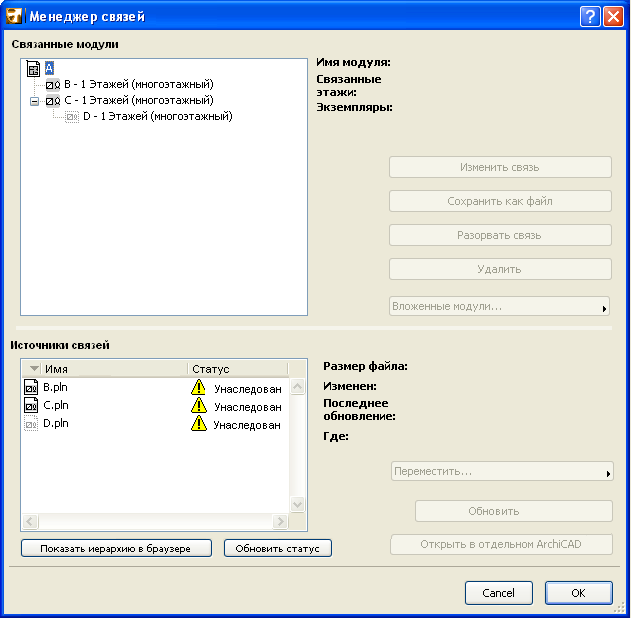This screenshot has height=618, width=631.
Task: Click the module icon beside C - 1 Этажей
Action: [x=53, y=101]
